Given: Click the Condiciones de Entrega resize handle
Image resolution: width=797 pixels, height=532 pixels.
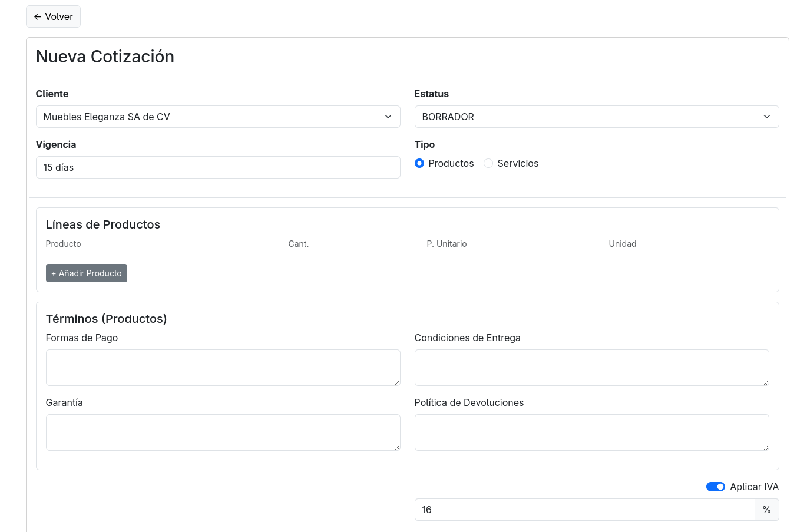Looking at the screenshot, I should [x=766, y=382].
